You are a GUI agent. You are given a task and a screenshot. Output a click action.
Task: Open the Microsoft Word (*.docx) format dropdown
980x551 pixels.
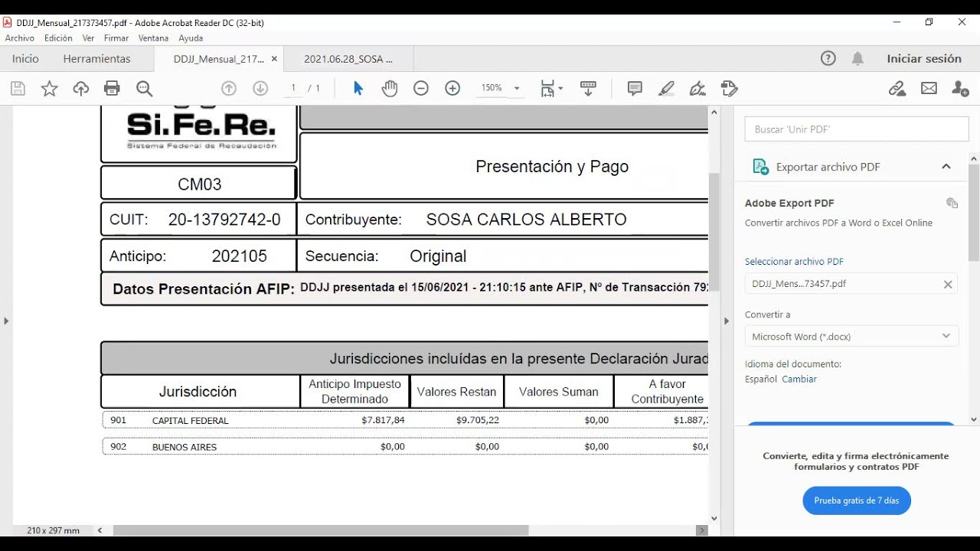[x=851, y=336]
